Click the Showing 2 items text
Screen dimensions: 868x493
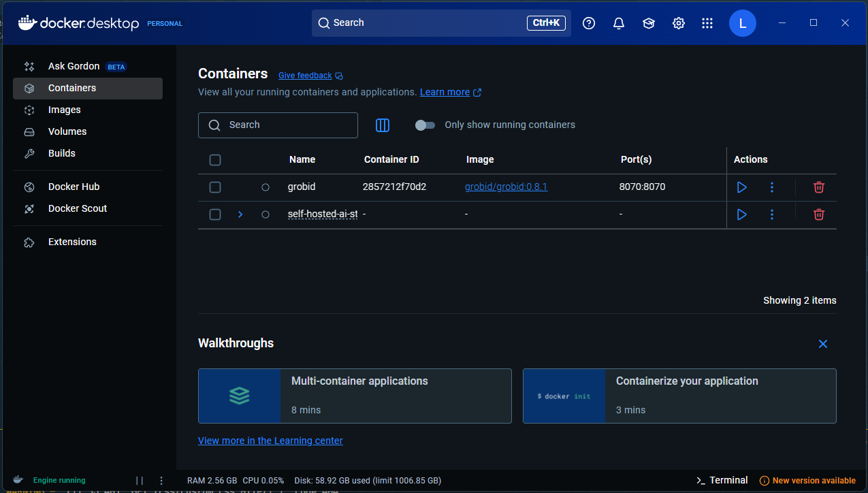(x=800, y=300)
